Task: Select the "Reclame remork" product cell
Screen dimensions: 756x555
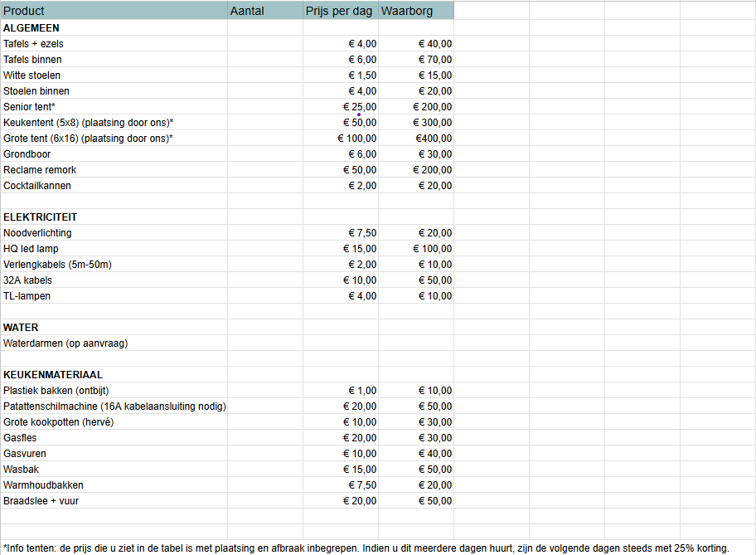Action: (114, 170)
